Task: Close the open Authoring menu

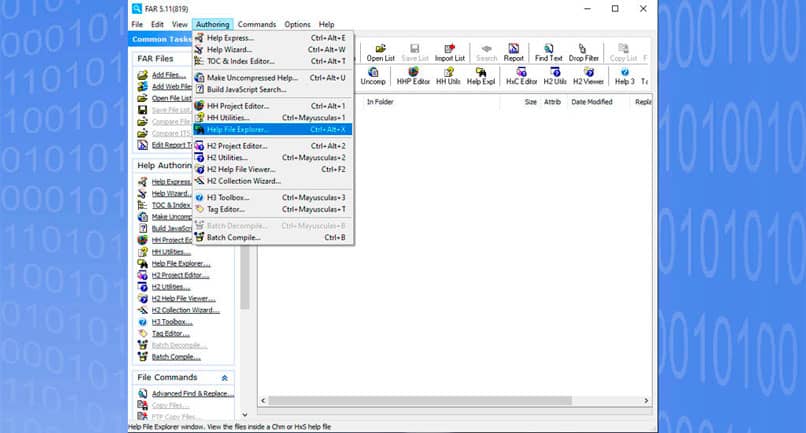Action: click(x=212, y=24)
